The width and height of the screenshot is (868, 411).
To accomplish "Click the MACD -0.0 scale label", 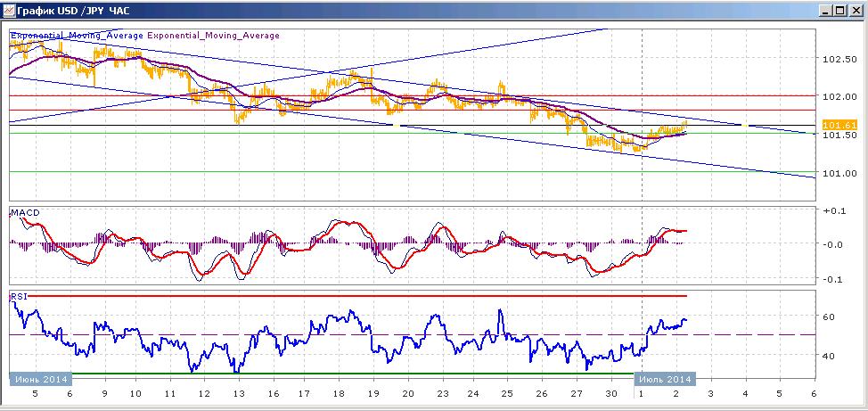I will (x=832, y=244).
